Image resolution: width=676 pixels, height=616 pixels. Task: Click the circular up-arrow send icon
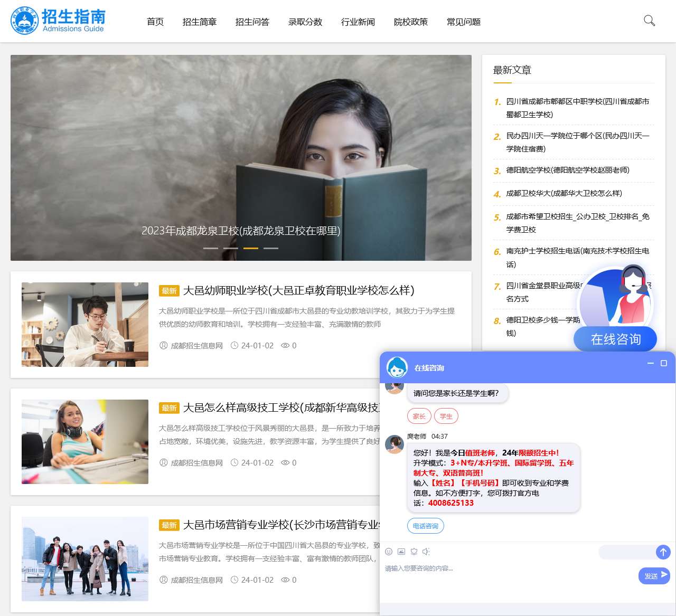pos(663,552)
